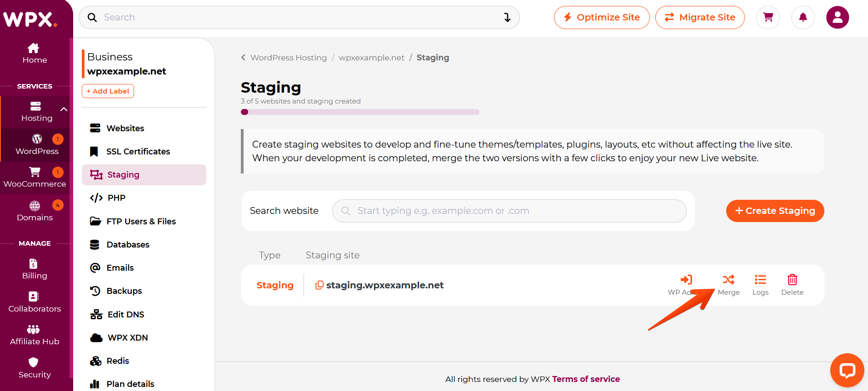The height and width of the screenshot is (391, 868).
Task: Open Billing in the sidebar
Action: 35,269
